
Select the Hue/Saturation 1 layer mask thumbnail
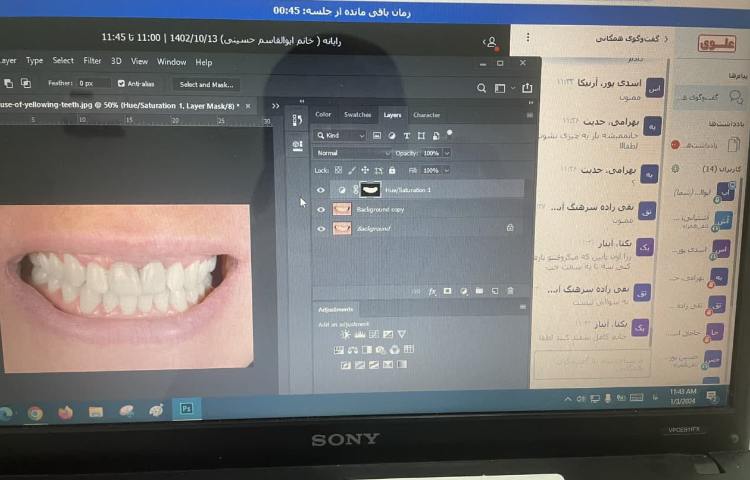pos(371,190)
